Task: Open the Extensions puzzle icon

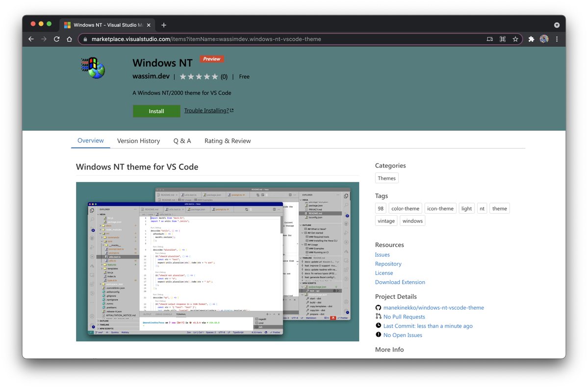Action: coord(532,39)
